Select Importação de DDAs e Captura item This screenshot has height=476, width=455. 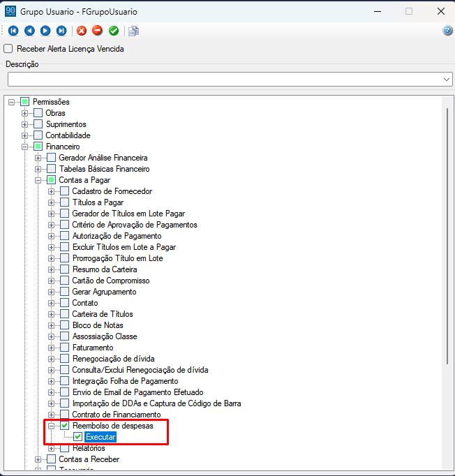[x=156, y=403]
